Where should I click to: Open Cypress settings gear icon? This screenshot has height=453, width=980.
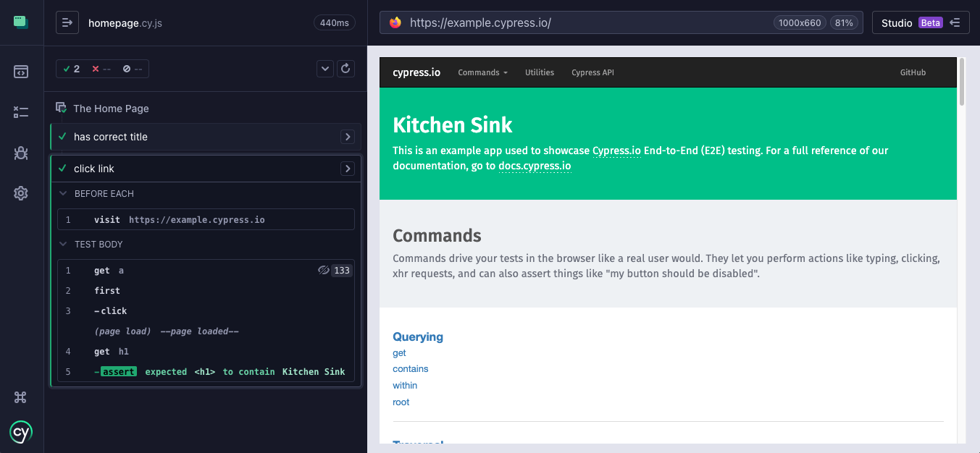click(21, 192)
